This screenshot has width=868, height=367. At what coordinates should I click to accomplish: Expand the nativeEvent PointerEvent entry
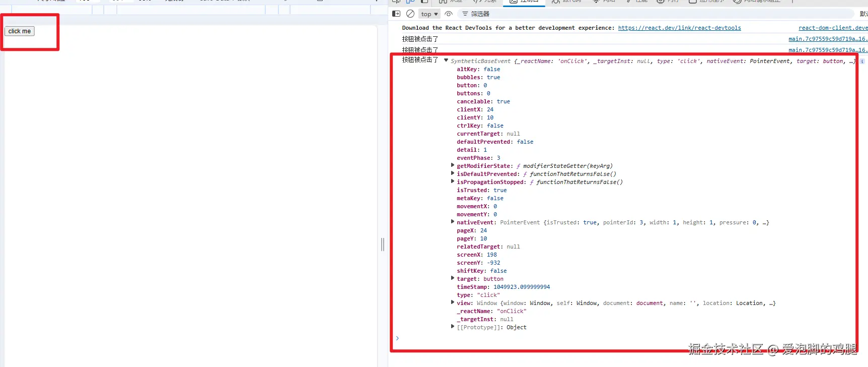(453, 222)
